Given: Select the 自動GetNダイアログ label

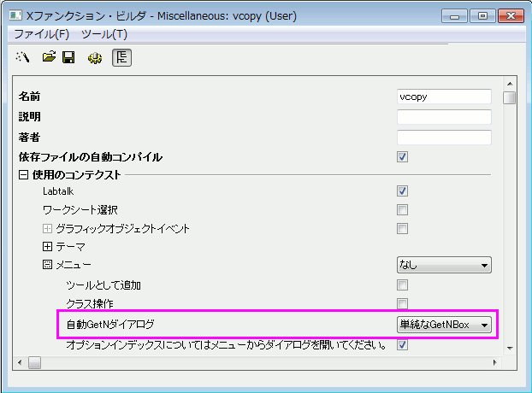Looking at the screenshot, I should (110, 325).
